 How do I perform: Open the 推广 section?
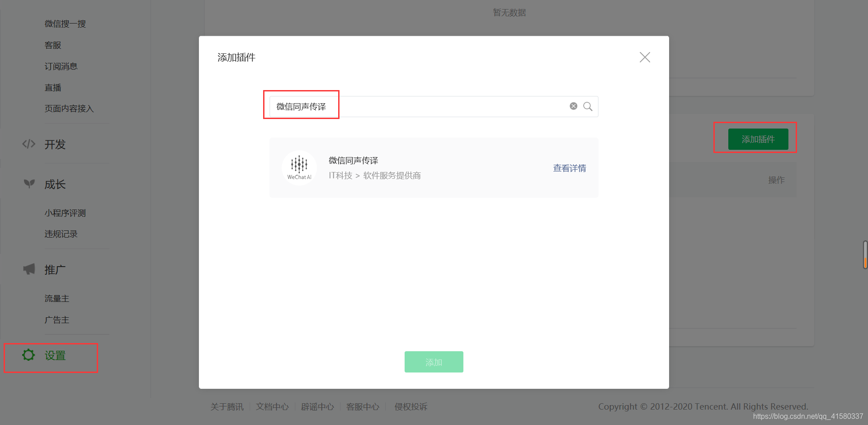[55, 270]
